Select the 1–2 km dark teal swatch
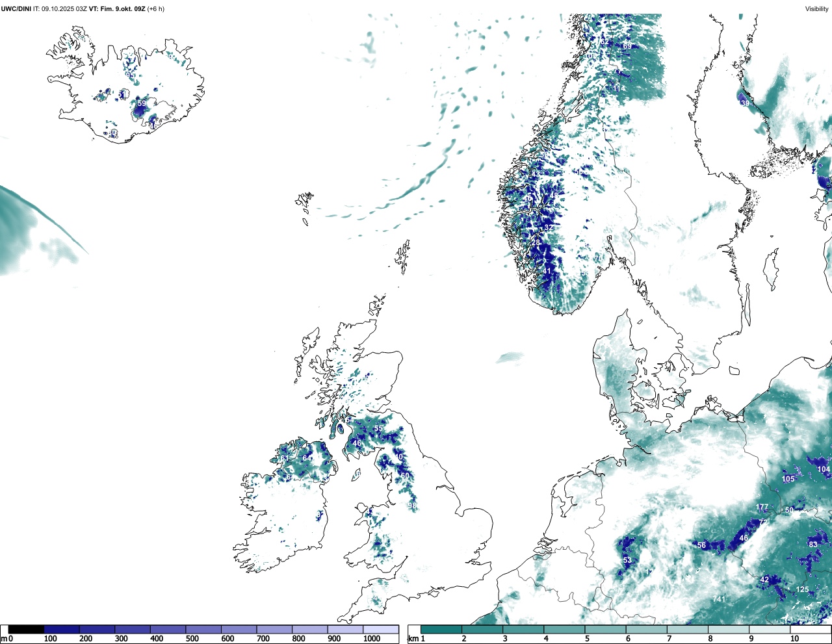This screenshot has height=644, width=832. pyautogui.click(x=441, y=629)
